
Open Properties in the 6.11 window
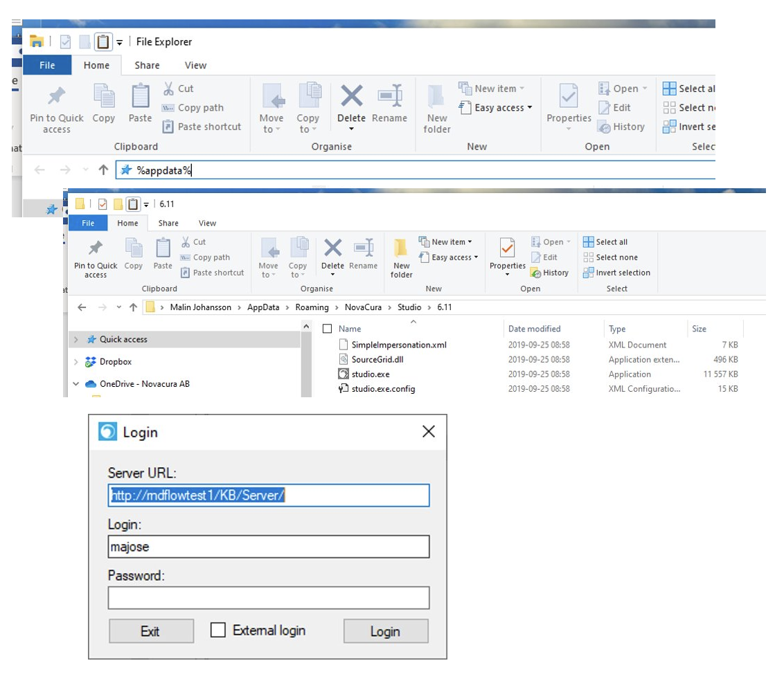point(508,256)
